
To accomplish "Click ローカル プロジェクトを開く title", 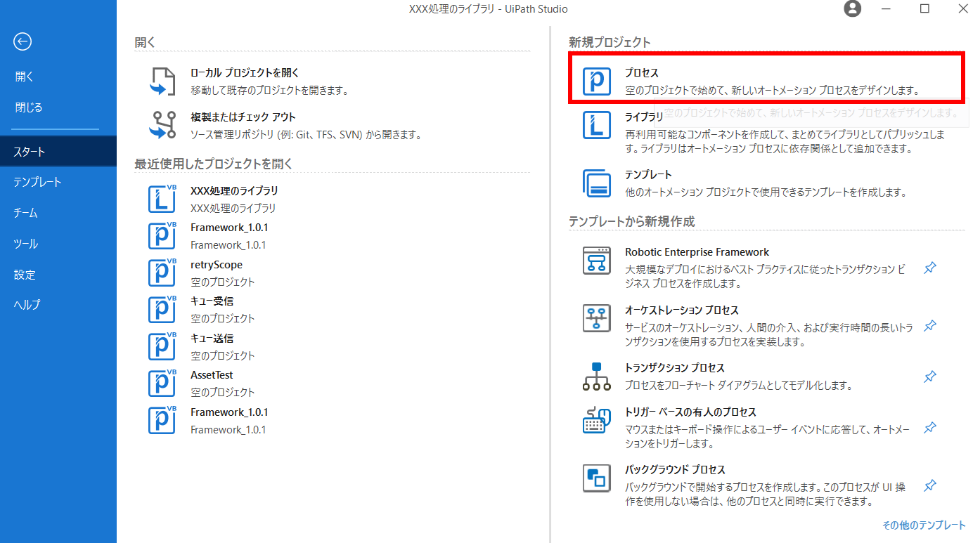I will (x=245, y=72).
